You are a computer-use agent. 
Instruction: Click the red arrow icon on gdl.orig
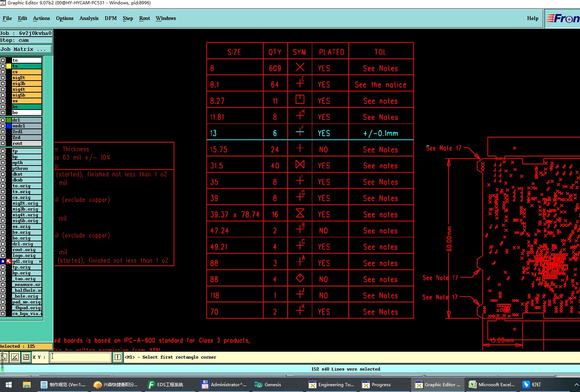[x=9, y=261]
